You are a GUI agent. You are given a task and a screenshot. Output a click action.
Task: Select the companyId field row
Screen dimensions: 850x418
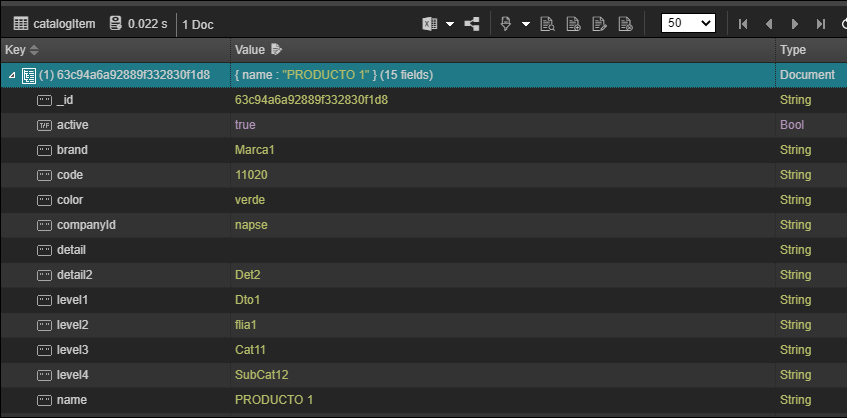(x=86, y=225)
